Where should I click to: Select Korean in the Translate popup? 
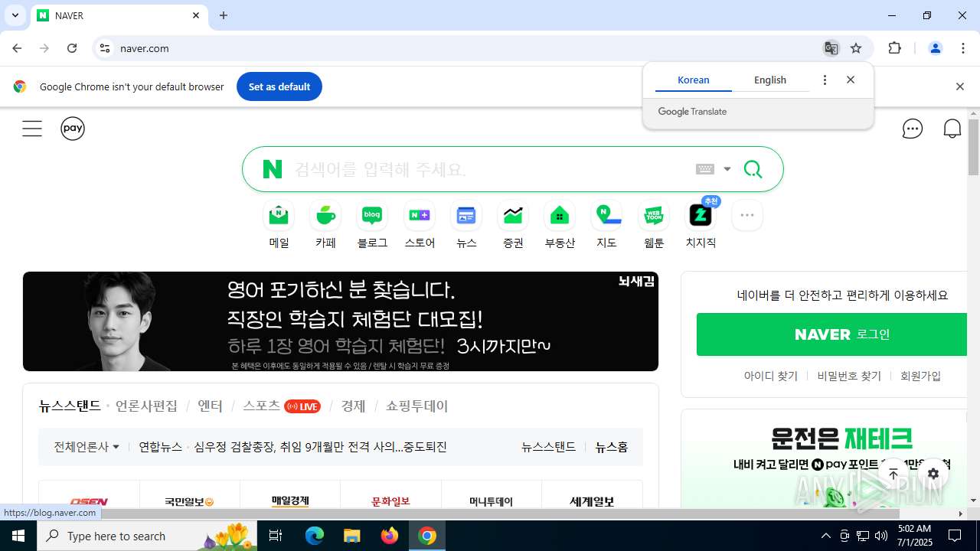pyautogui.click(x=694, y=80)
